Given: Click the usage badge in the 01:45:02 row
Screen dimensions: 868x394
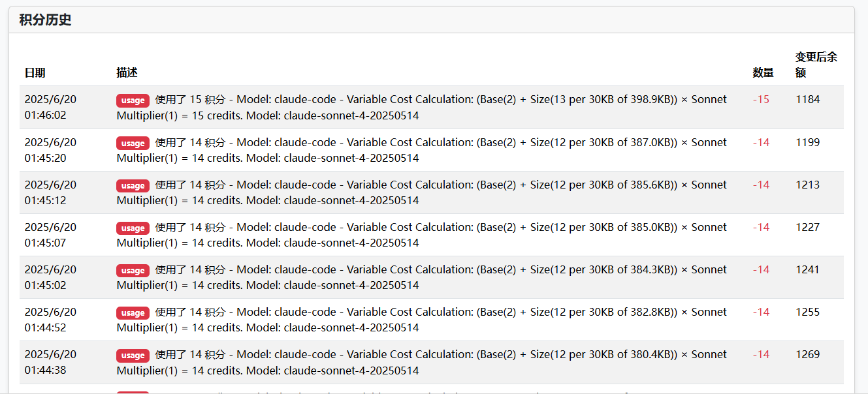Looking at the screenshot, I should (x=133, y=270).
